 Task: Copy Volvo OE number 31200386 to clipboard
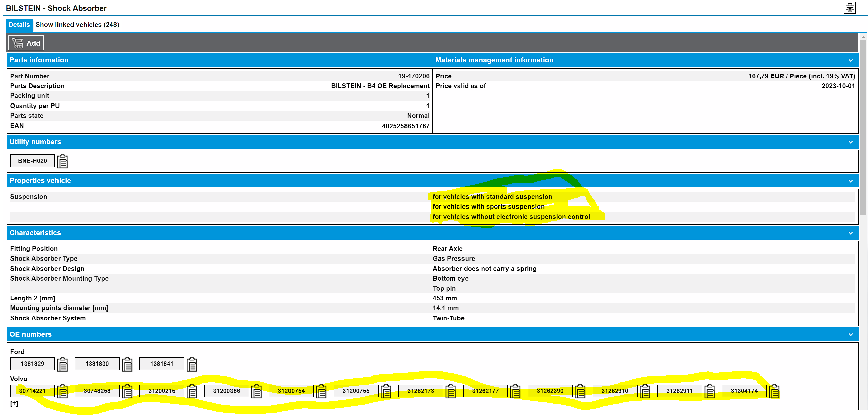point(256,391)
